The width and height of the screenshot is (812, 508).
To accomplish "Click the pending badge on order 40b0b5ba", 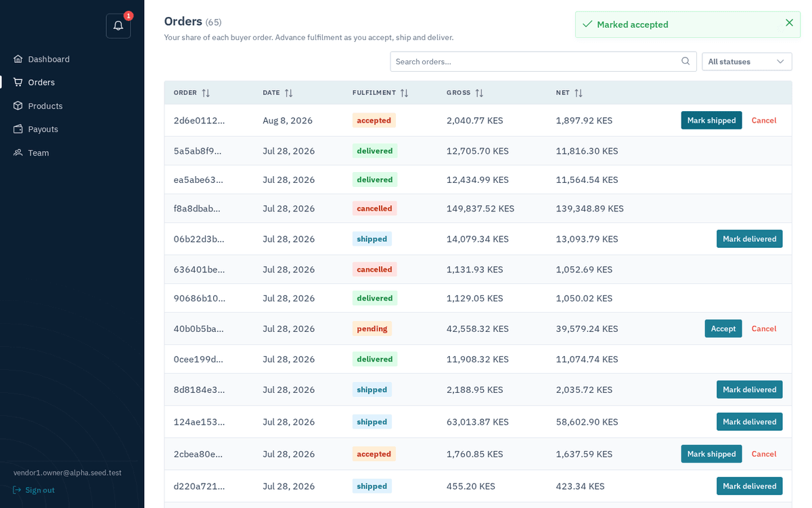I will click(372, 329).
